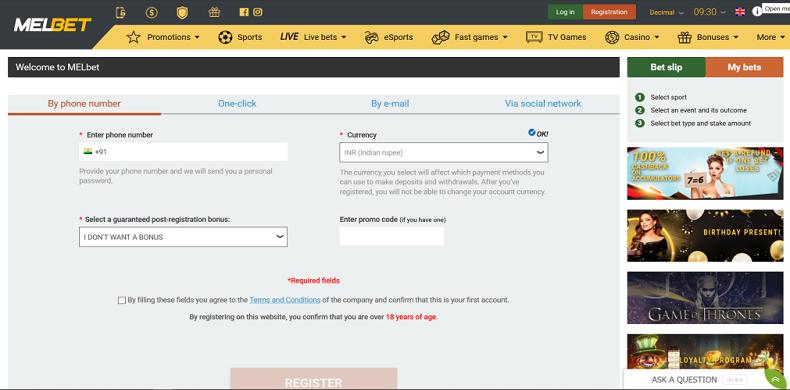
Task: Switch to Via social network tab
Action: coord(543,104)
